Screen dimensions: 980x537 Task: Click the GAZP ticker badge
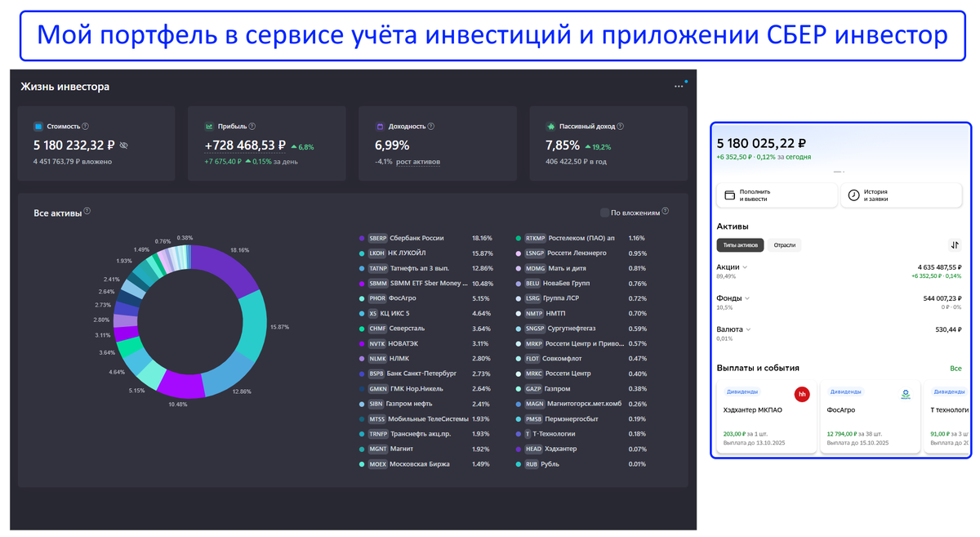click(x=533, y=389)
